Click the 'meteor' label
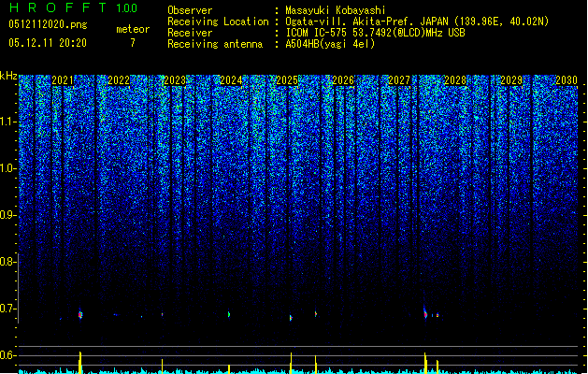This screenshot has width=588, height=374. (x=133, y=29)
